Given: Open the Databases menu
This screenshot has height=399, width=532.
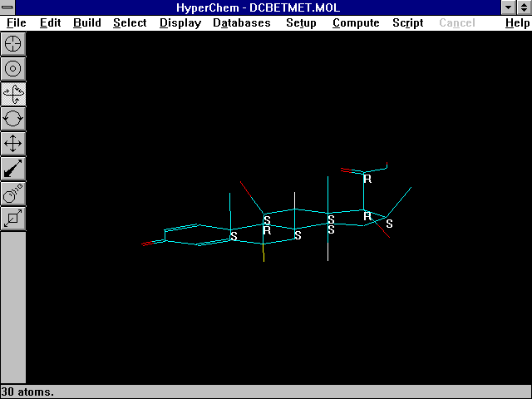Looking at the screenshot, I should pos(241,22).
